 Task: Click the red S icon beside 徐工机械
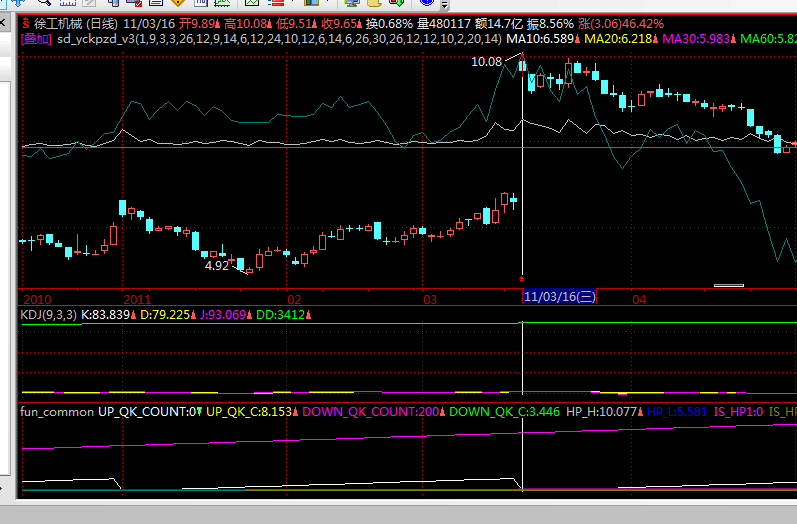pos(26,23)
